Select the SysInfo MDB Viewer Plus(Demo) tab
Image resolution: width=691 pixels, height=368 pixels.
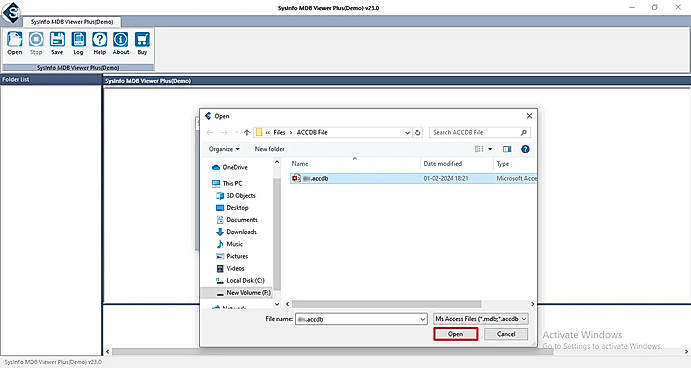[72, 22]
